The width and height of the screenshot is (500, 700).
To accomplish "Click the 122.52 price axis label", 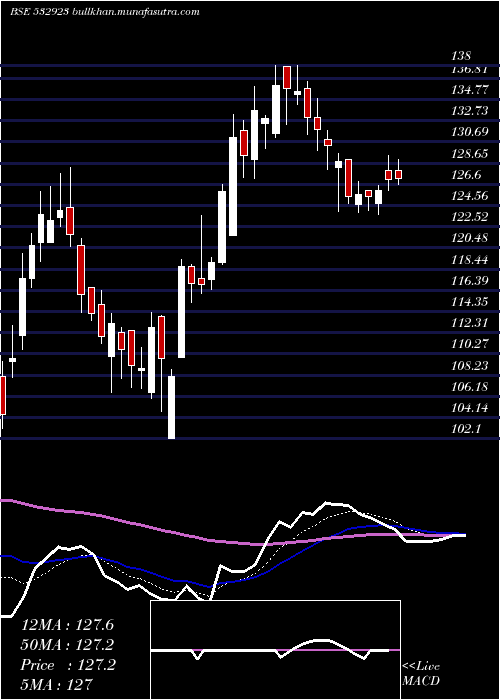I will click(470, 217).
